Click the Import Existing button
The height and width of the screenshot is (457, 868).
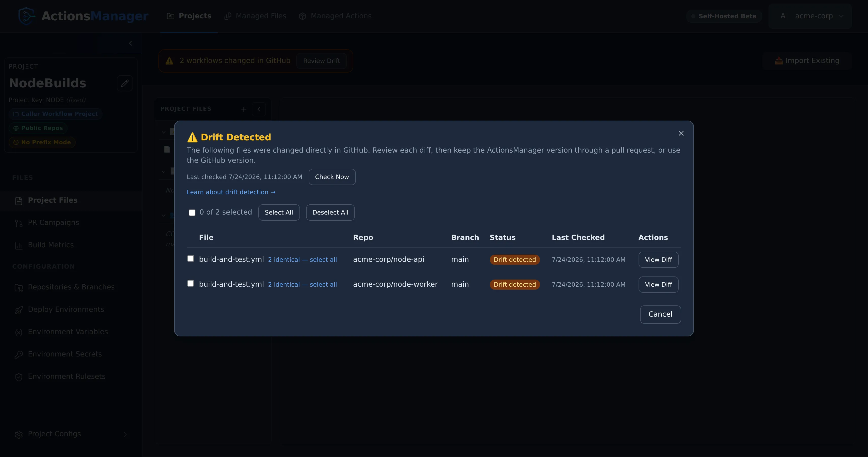coord(807,61)
